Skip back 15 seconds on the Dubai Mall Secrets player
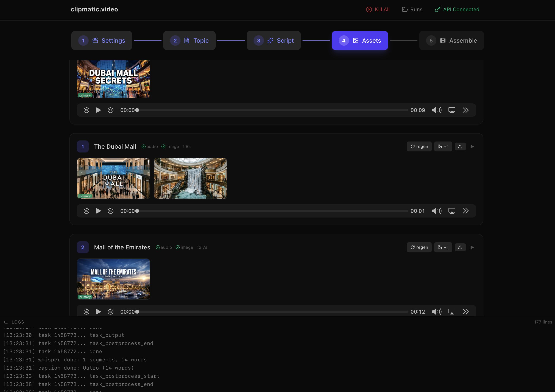This screenshot has width=555, height=392. point(86,110)
